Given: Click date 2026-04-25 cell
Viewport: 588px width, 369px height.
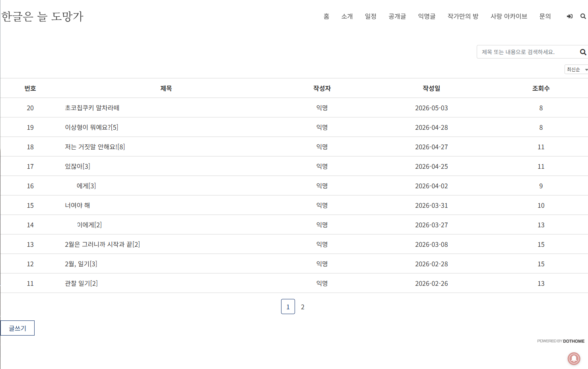Looking at the screenshot, I should [x=431, y=166].
